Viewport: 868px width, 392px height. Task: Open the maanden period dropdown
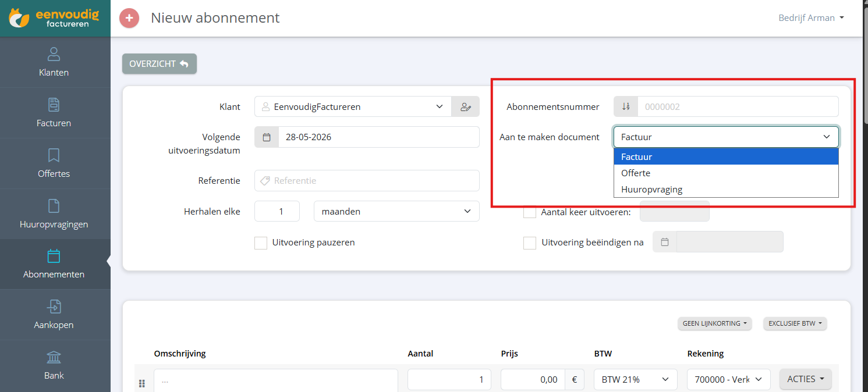(x=396, y=211)
